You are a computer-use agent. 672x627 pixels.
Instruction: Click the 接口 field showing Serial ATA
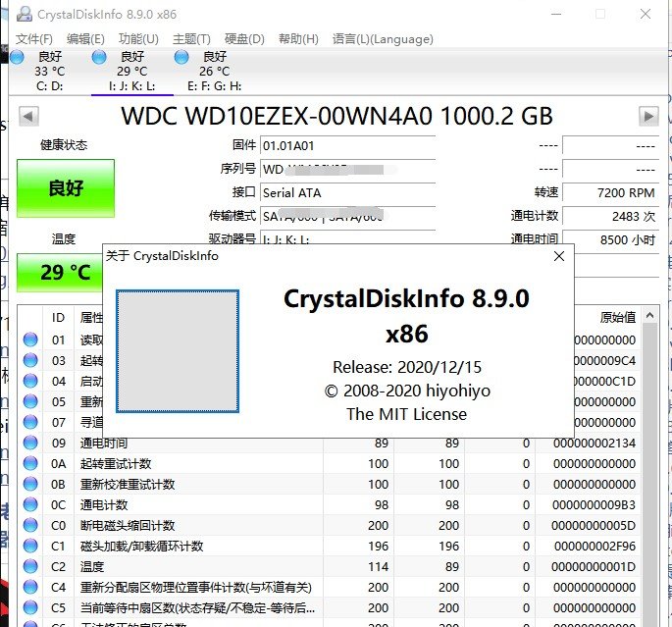(x=347, y=193)
